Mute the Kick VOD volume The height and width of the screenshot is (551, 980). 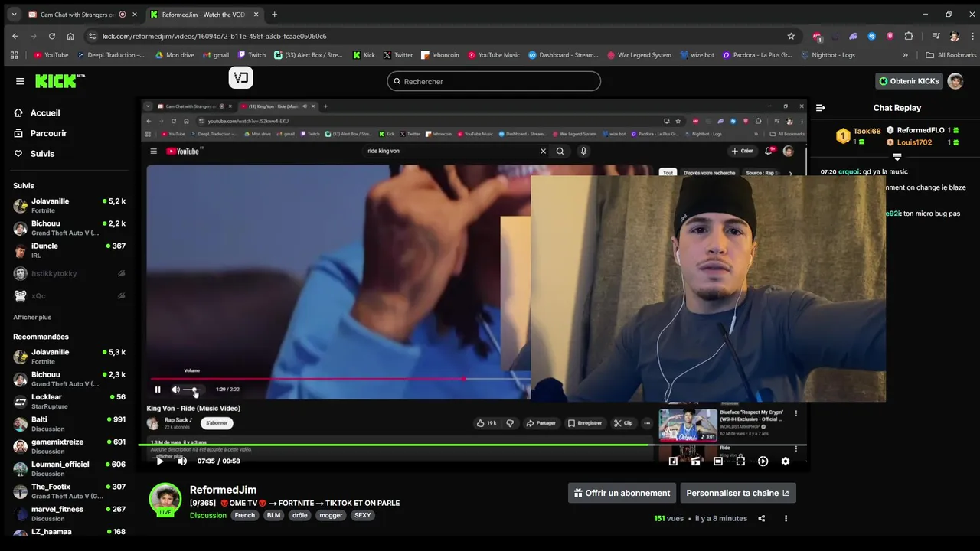[x=182, y=461]
